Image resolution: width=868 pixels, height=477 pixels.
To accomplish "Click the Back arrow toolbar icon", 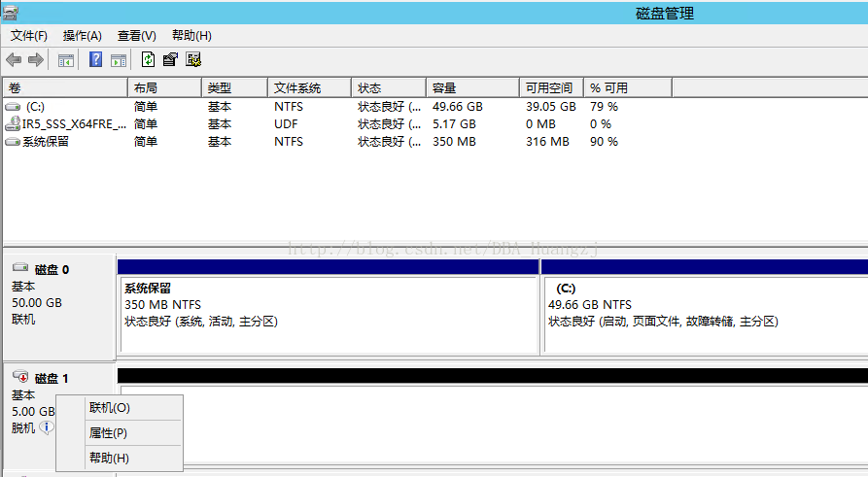I will point(14,60).
